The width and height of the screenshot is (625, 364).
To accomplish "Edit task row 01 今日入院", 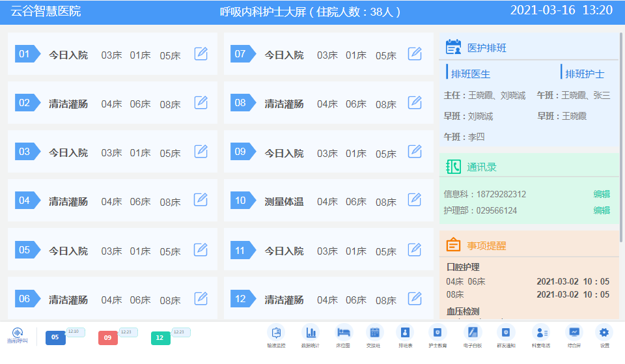I will pos(201,54).
